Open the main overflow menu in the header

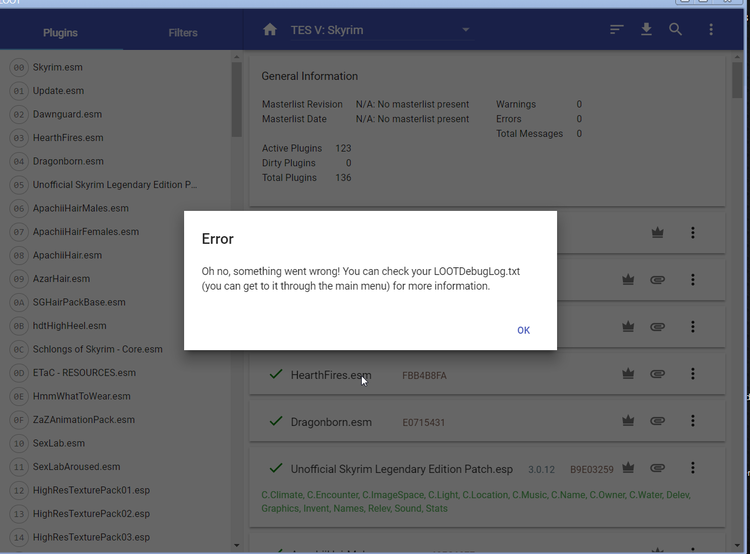coord(711,30)
